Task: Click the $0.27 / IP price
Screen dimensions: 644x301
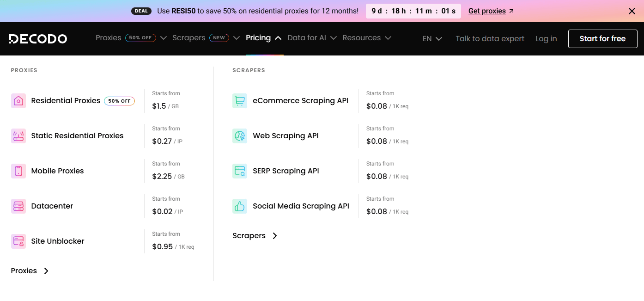Action: coord(167,141)
